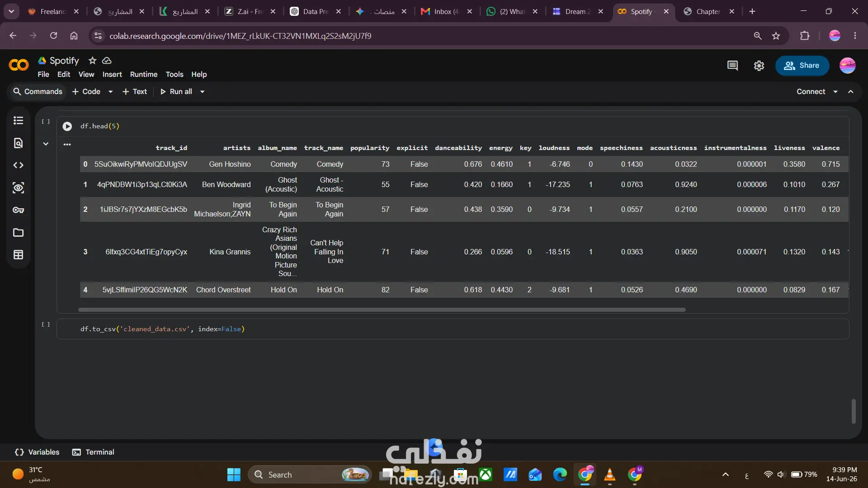Click the Colab logo

coord(19,66)
